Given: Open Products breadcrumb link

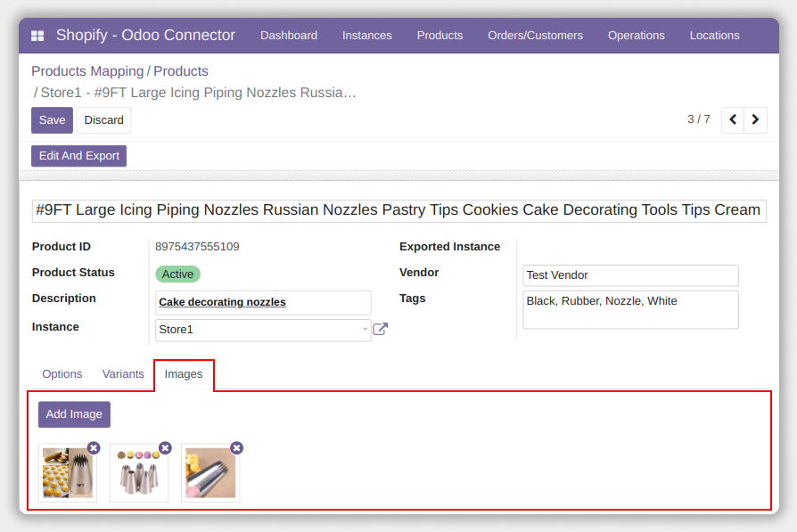Looking at the screenshot, I should 181,71.
